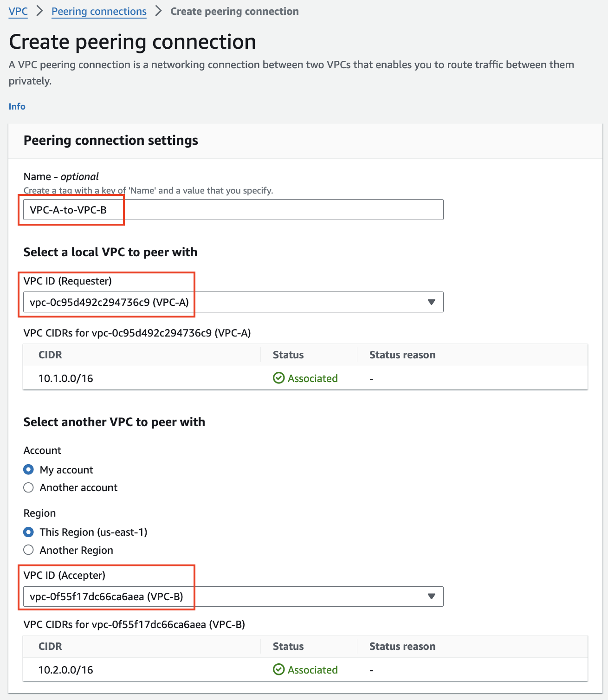Click the CIDR column header in the VPC-A table

pyautogui.click(x=50, y=355)
